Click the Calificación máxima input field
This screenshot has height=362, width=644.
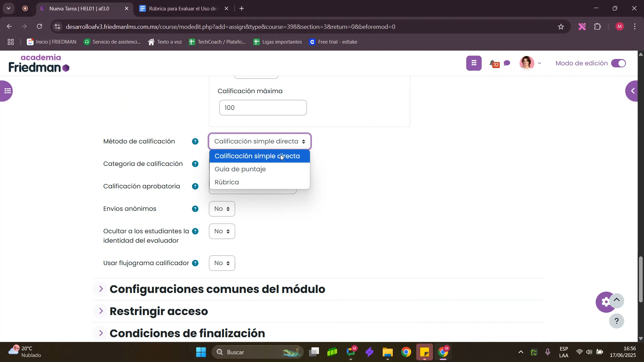(263, 108)
